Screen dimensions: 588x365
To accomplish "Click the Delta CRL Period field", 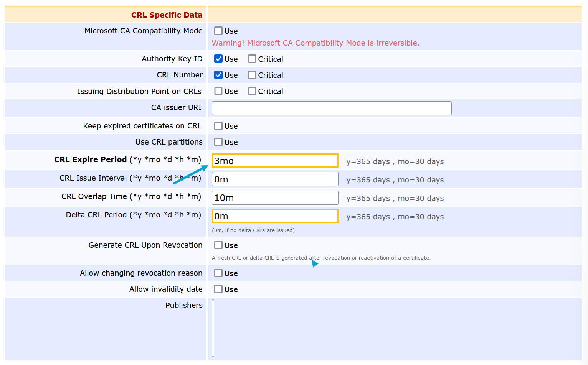I will point(275,216).
